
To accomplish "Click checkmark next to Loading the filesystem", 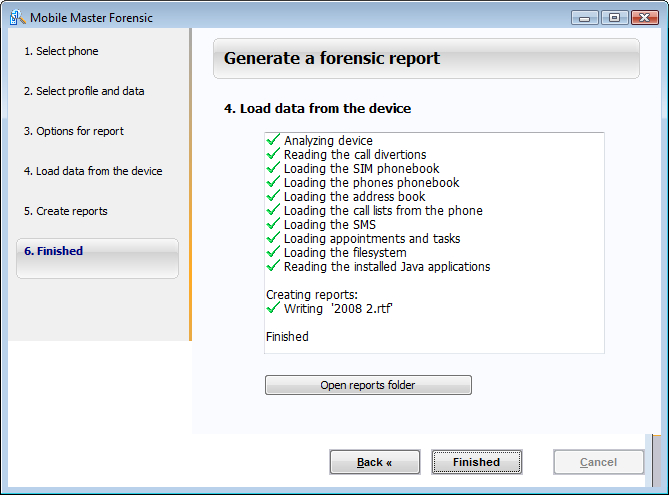I will 272,253.
